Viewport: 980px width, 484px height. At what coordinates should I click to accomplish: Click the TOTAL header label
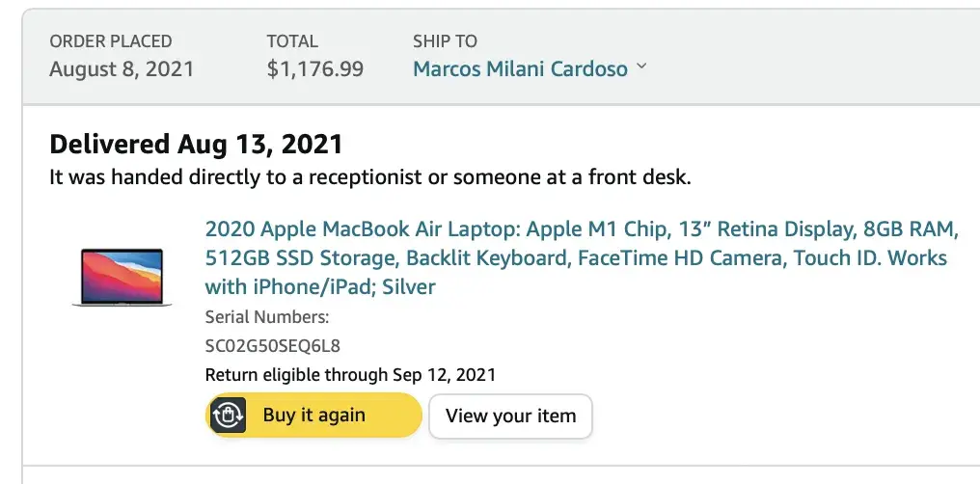[292, 41]
